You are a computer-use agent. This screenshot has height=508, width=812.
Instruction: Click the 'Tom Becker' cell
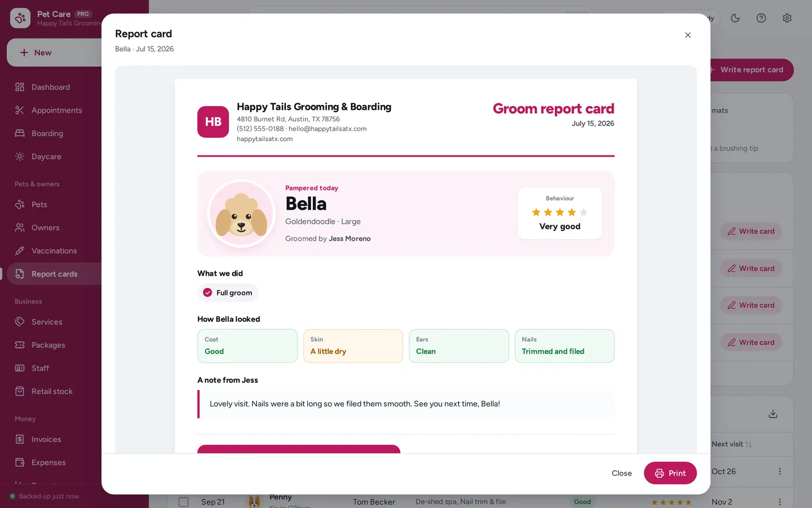pos(374,502)
